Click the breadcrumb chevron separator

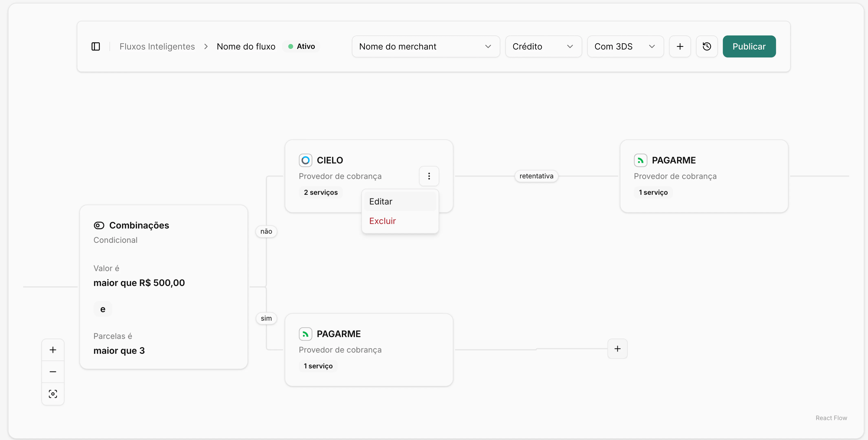pyautogui.click(x=206, y=46)
